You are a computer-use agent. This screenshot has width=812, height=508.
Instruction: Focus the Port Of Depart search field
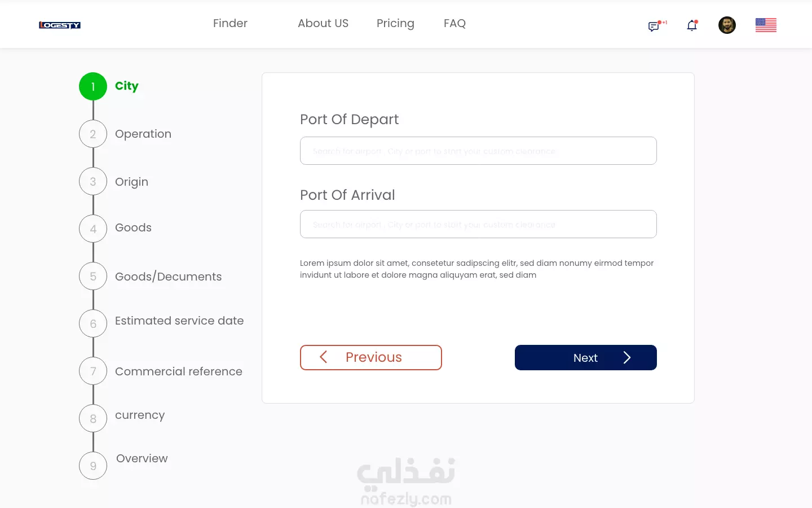tap(478, 151)
